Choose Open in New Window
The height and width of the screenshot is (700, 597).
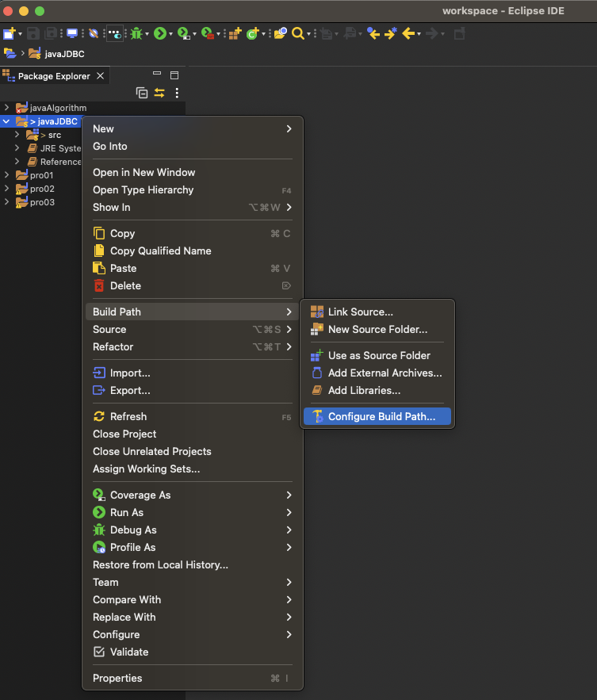[x=193, y=172]
